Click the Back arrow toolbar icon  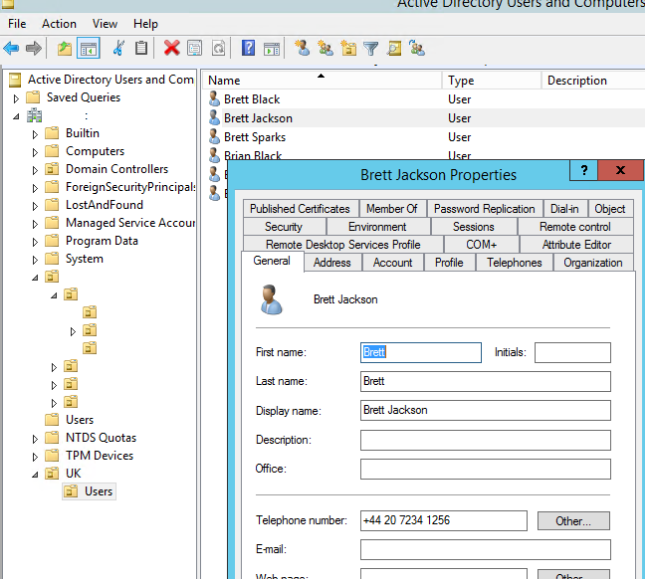[11, 49]
